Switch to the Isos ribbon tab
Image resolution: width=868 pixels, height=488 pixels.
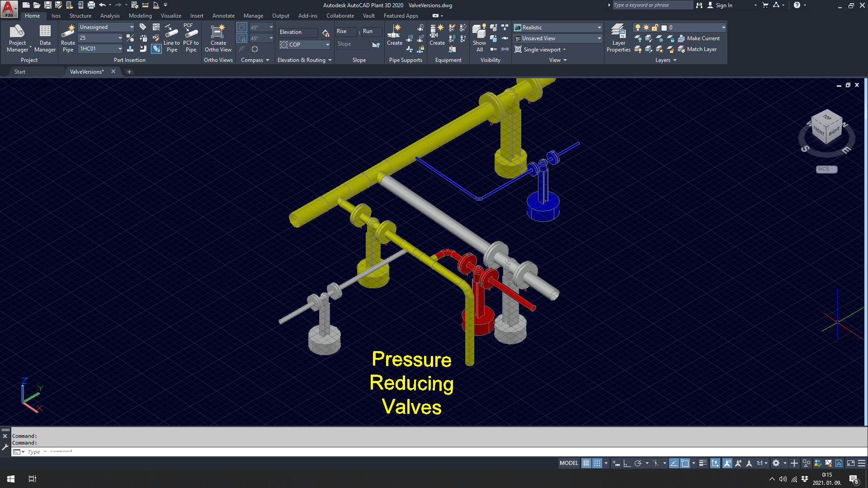point(56,16)
